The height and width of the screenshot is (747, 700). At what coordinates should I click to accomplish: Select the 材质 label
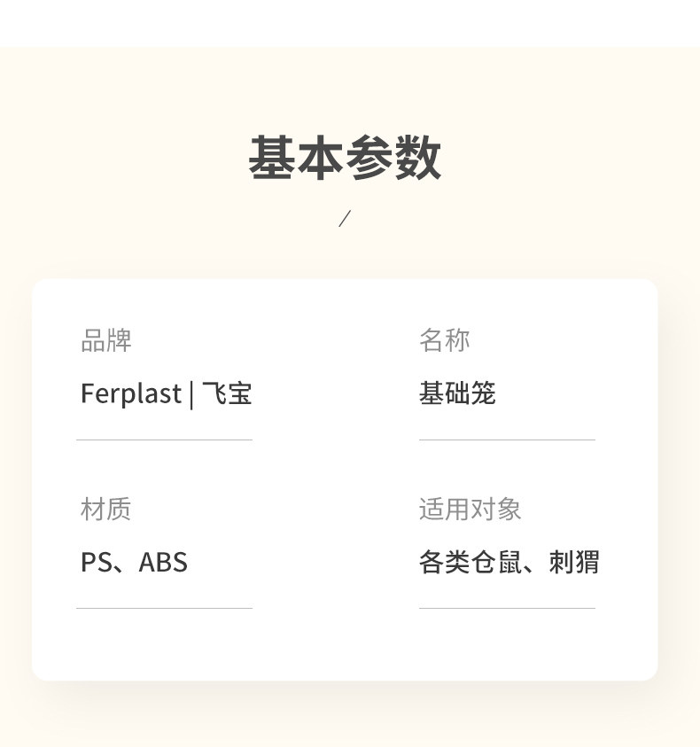coord(105,509)
